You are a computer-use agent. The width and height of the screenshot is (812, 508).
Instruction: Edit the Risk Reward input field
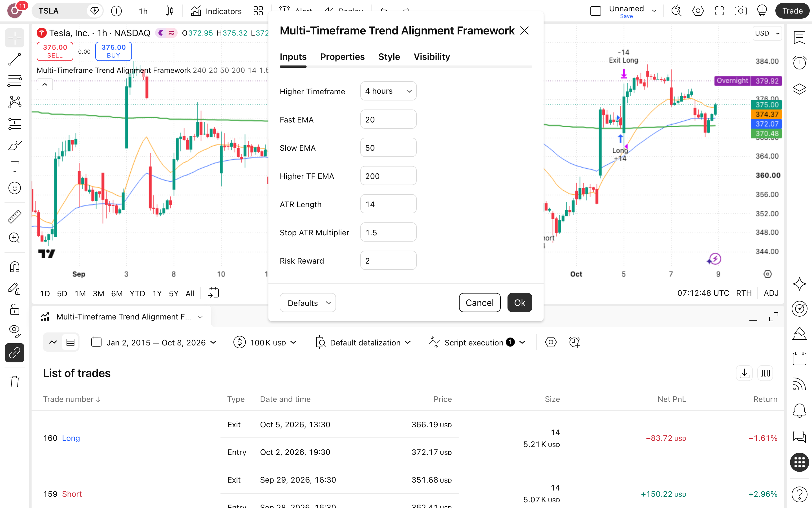[x=388, y=260]
